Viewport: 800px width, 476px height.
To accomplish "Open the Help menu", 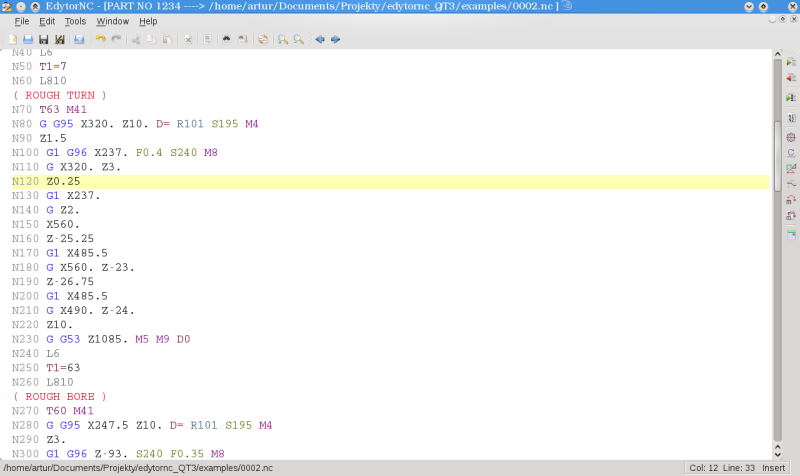I will click(x=148, y=21).
